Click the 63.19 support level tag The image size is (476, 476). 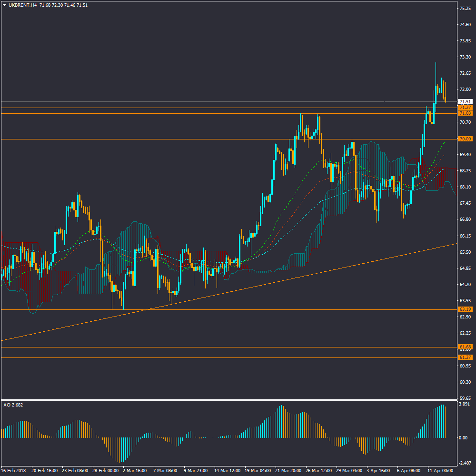(465, 309)
